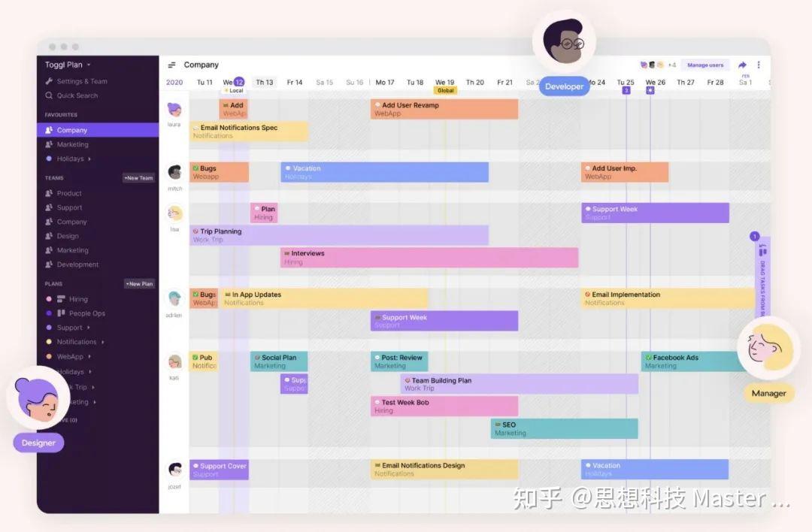This screenshot has height=532, width=812.
Task: Create a team with +New Team
Action: [139, 177]
